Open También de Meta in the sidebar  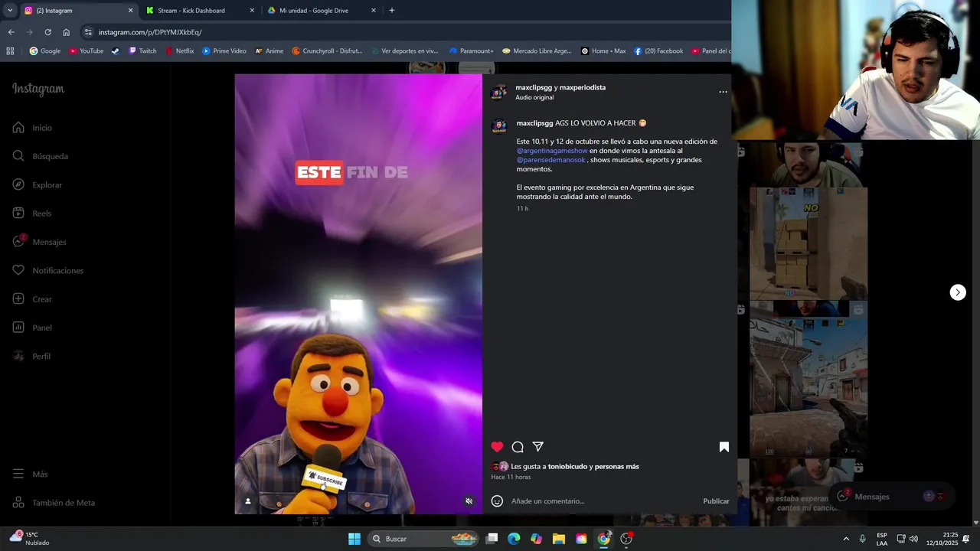click(54, 503)
